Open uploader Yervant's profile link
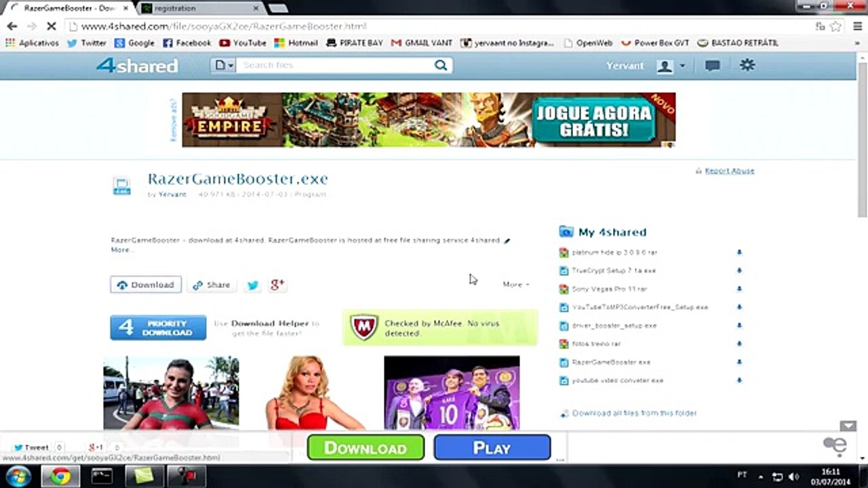The image size is (868, 488). pos(172,195)
